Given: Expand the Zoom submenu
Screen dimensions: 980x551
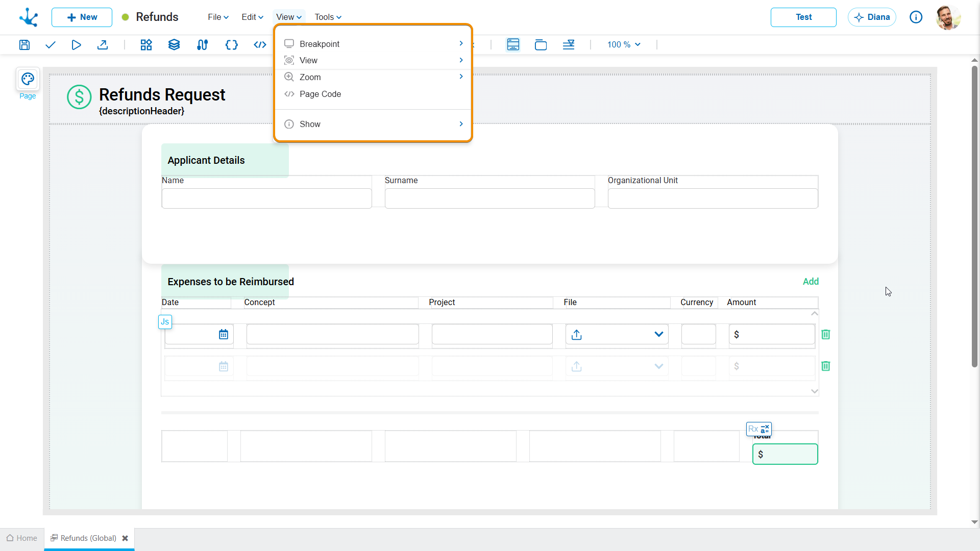Looking at the screenshot, I should [x=373, y=77].
